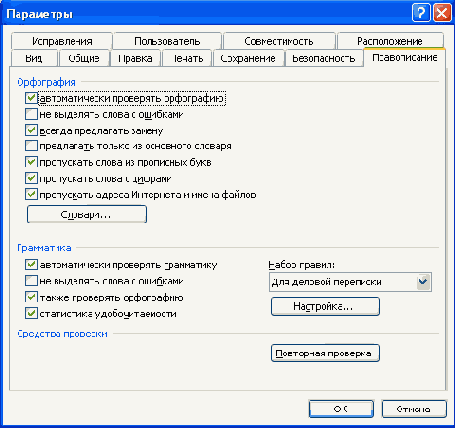The image size is (455, 428).
Task: Open the Словари button
Action: (x=87, y=214)
